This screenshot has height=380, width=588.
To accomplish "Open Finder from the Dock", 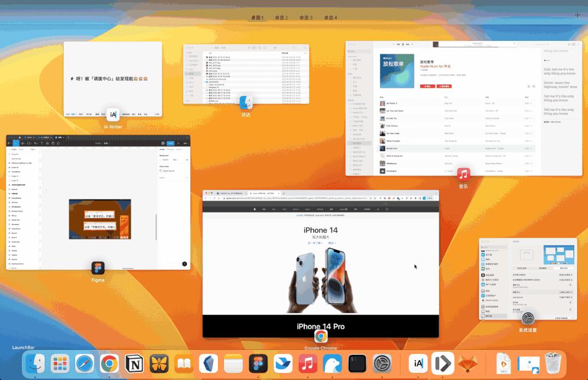I will tap(35, 364).
